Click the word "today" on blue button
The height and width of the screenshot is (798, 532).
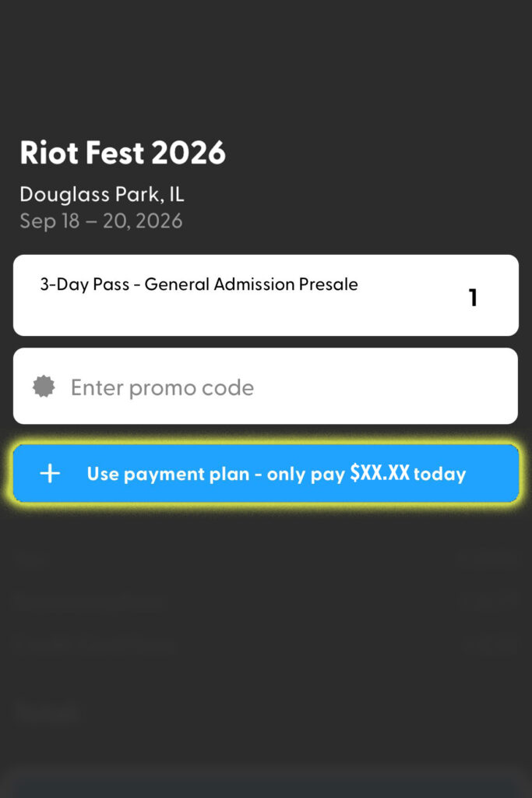pos(439,474)
